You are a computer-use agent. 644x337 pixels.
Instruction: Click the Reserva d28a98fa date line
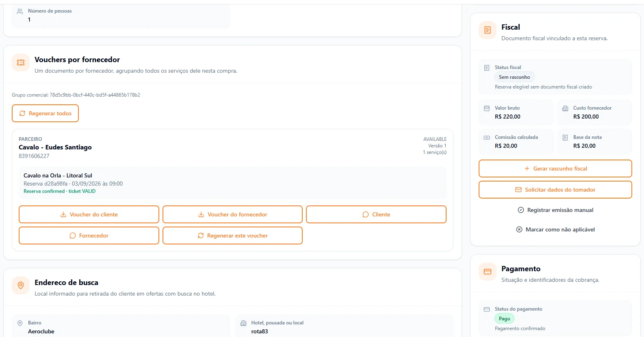[73, 184]
